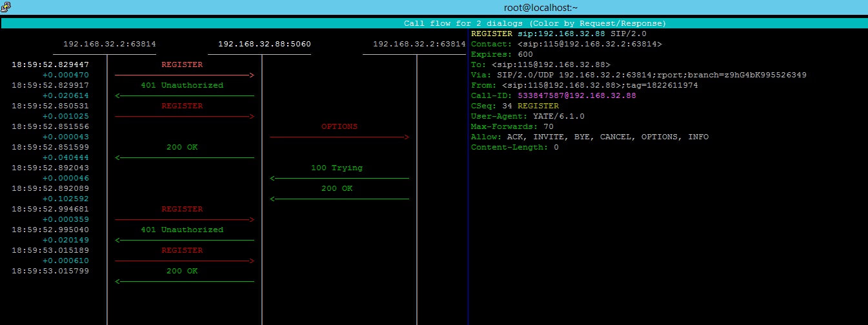
Task: Click the User-Agent YATE/6.1.0 line
Action: pos(527,116)
